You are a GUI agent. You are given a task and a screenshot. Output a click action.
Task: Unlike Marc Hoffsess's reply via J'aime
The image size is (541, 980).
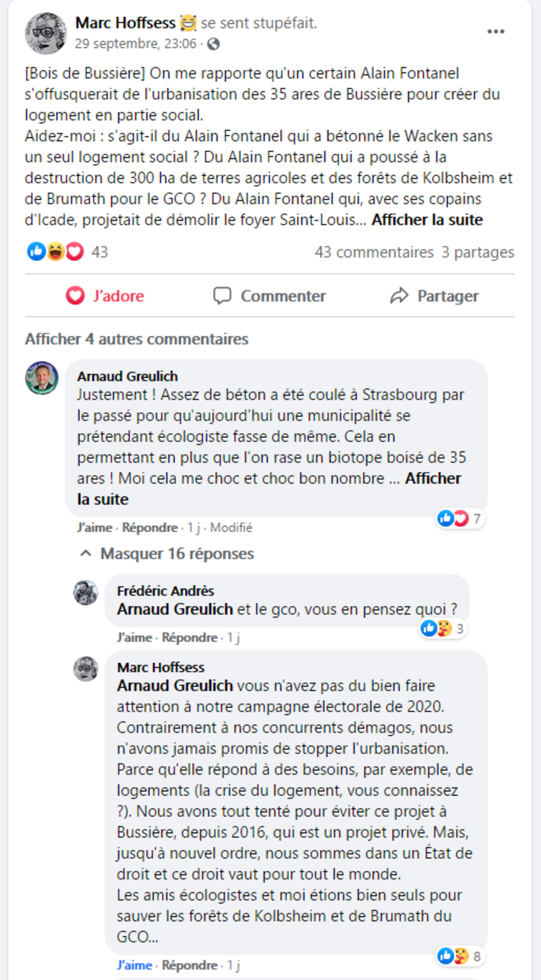pos(134,965)
